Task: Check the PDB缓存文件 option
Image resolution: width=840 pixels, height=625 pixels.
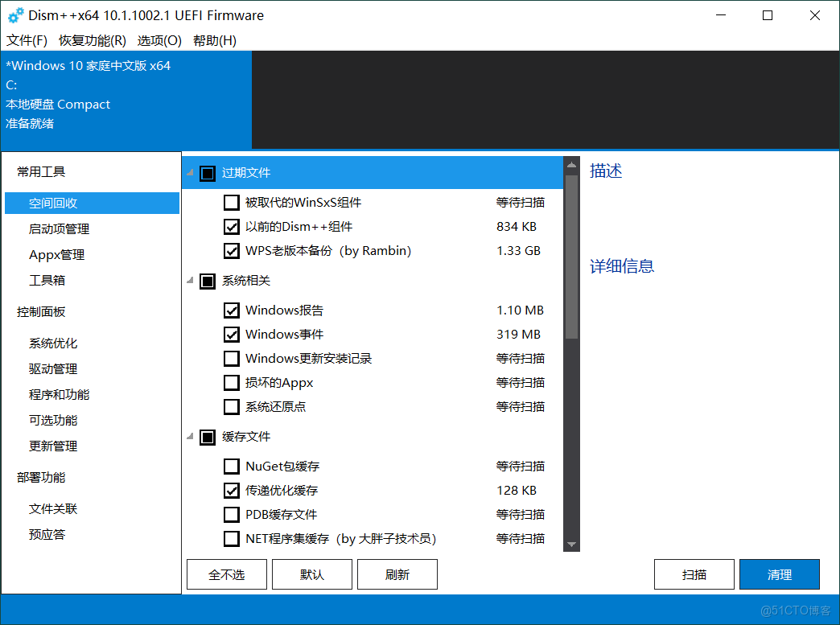Action: coord(232,514)
